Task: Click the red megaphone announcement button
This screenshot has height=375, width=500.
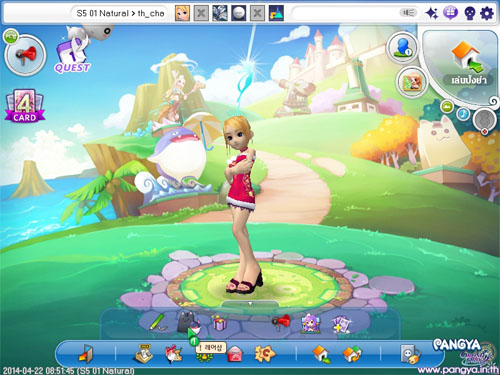Action: point(25,55)
